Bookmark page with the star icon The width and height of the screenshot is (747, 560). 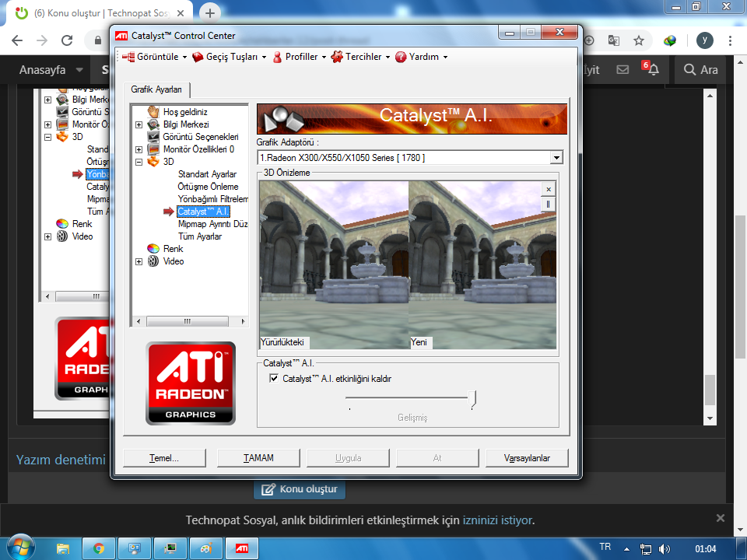point(638,40)
